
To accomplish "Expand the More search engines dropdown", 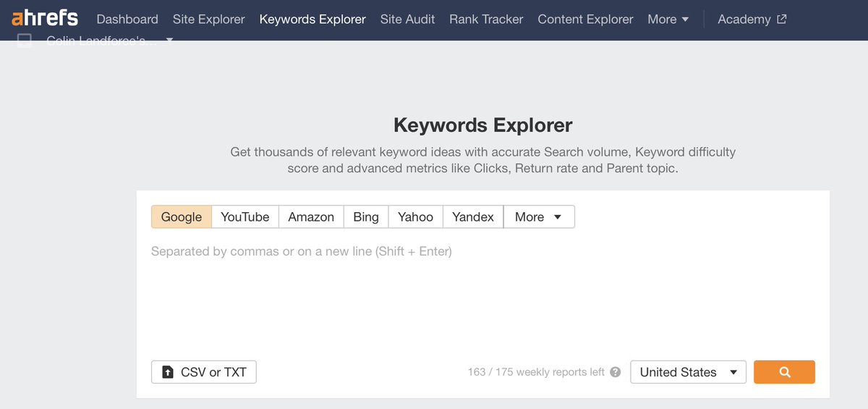I will click(x=539, y=217).
